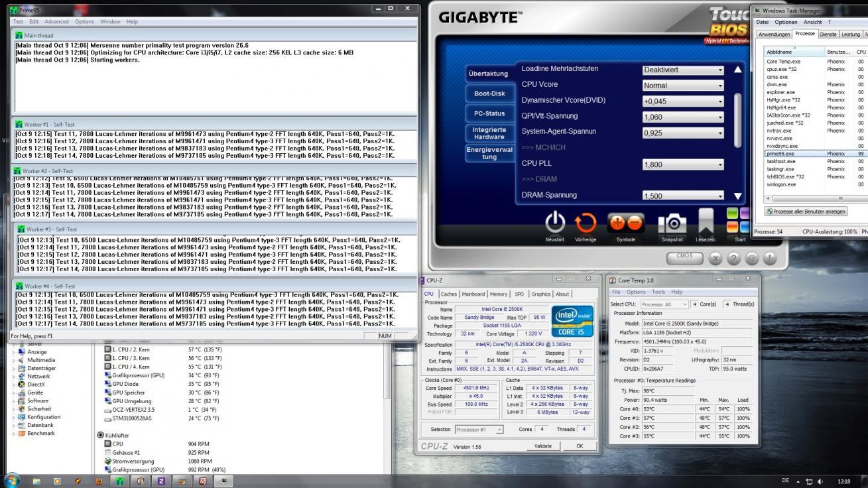The image size is (868, 488).
Task: Click the Lesezeichen bookmark icon
Action: point(706,222)
